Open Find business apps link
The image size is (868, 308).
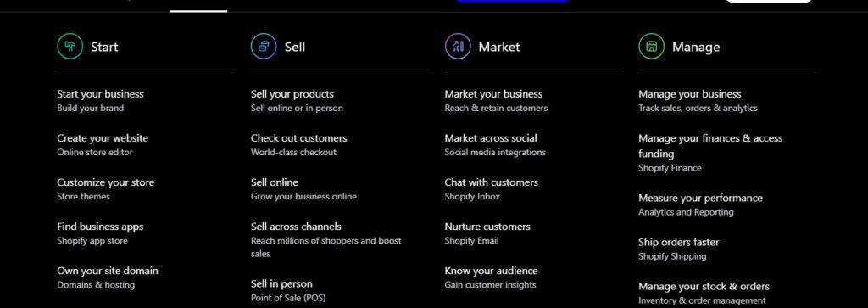(x=100, y=233)
